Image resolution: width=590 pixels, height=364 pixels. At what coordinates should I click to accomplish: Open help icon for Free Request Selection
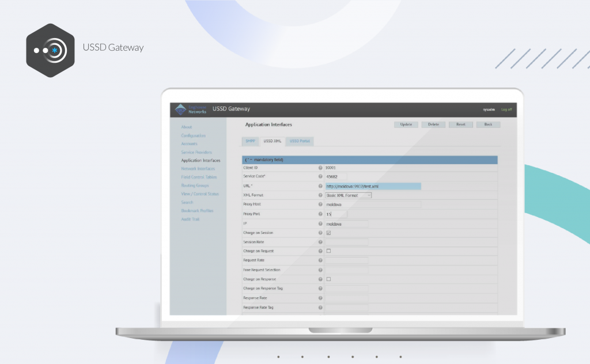pyautogui.click(x=320, y=270)
